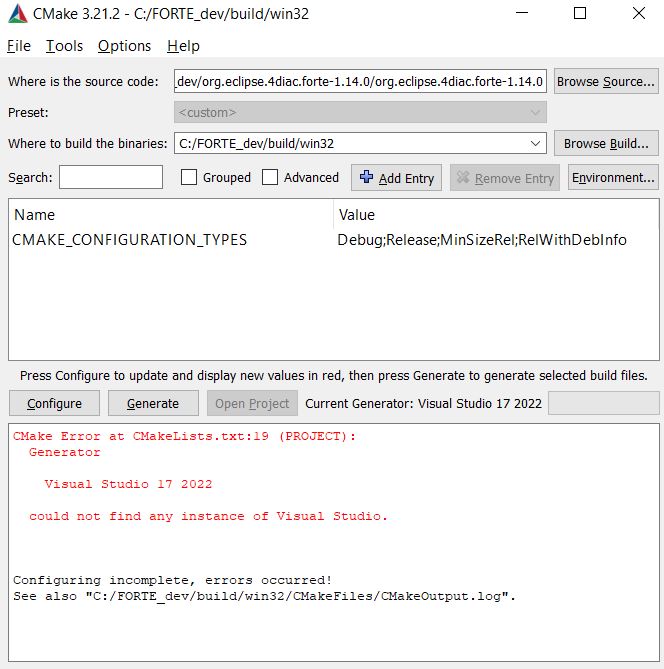This screenshot has width=664, height=669.
Task: Maximize the CMake window
Action: click(x=580, y=13)
